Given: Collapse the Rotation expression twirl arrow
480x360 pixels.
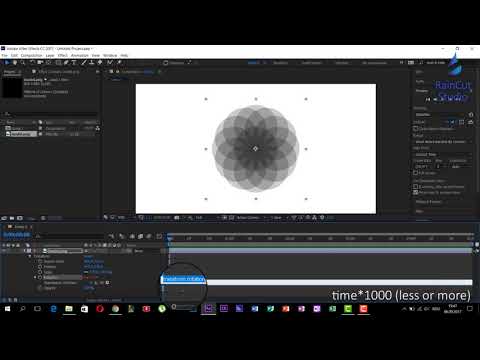Looking at the screenshot, I should (35, 277).
